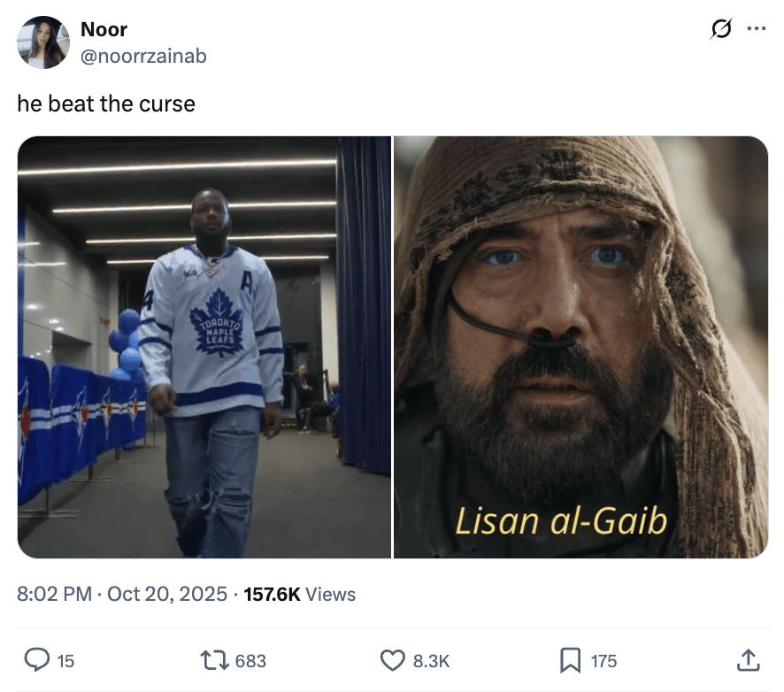Open the @noorrzainab handle link
The width and height of the screenshot is (784, 692).
pos(143,56)
